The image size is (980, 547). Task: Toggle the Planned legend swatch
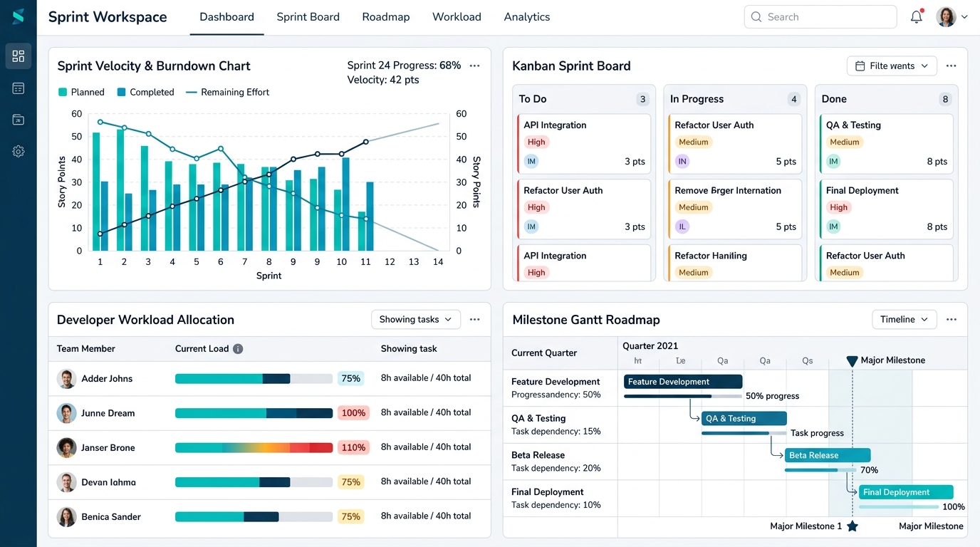(63, 92)
